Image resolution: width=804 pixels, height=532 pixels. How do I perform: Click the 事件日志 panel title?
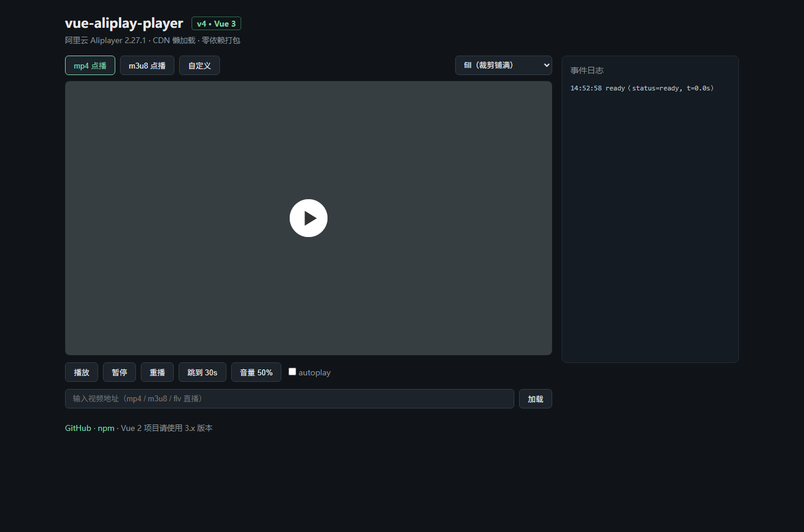(x=587, y=70)
